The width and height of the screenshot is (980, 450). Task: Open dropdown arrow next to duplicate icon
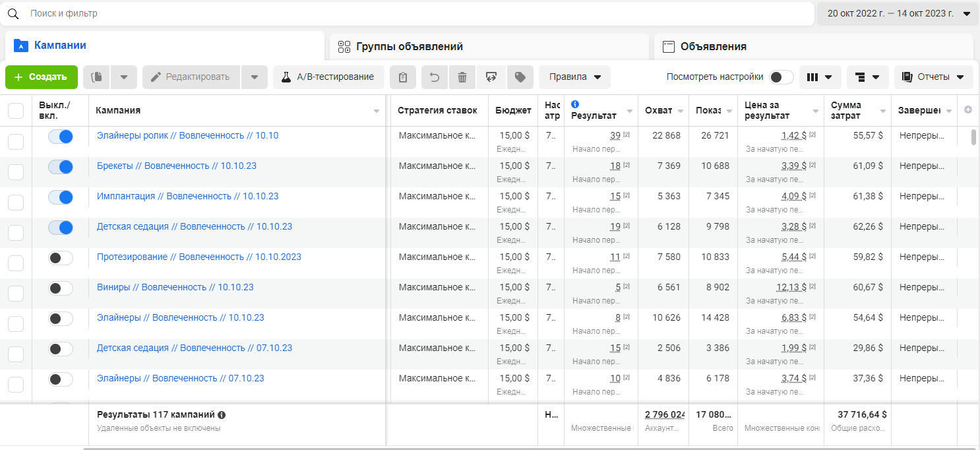click(124, 77)
